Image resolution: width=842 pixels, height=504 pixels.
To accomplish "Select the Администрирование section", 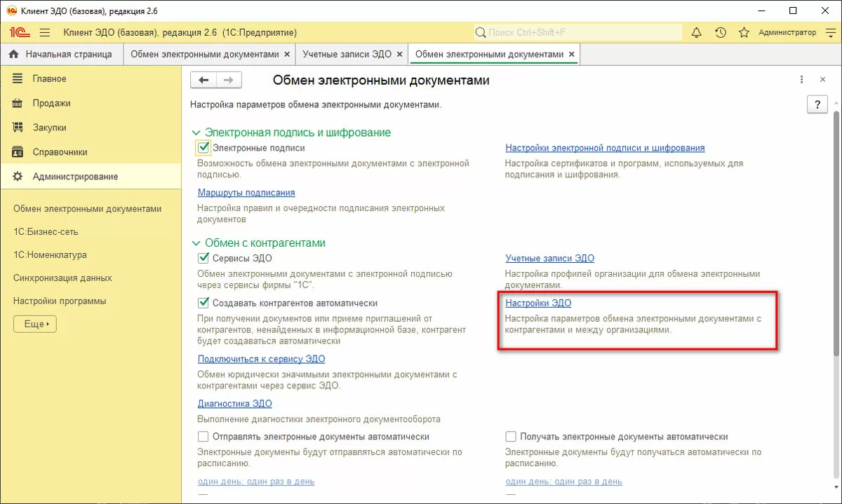I will coord(91,177).
